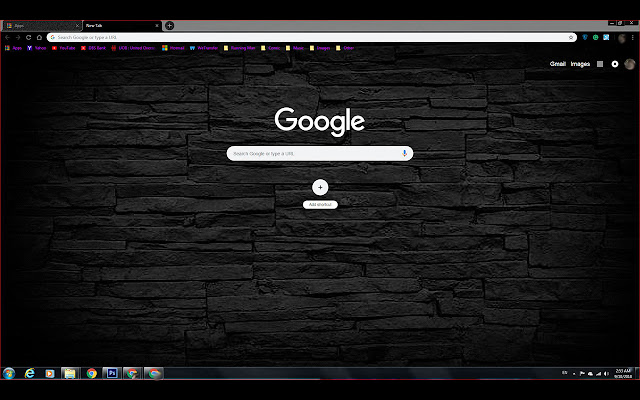The height and width of the screenshot is (400, 640).
Task: Start voice search with the microphone icon
Action: (x=404, y=153)
